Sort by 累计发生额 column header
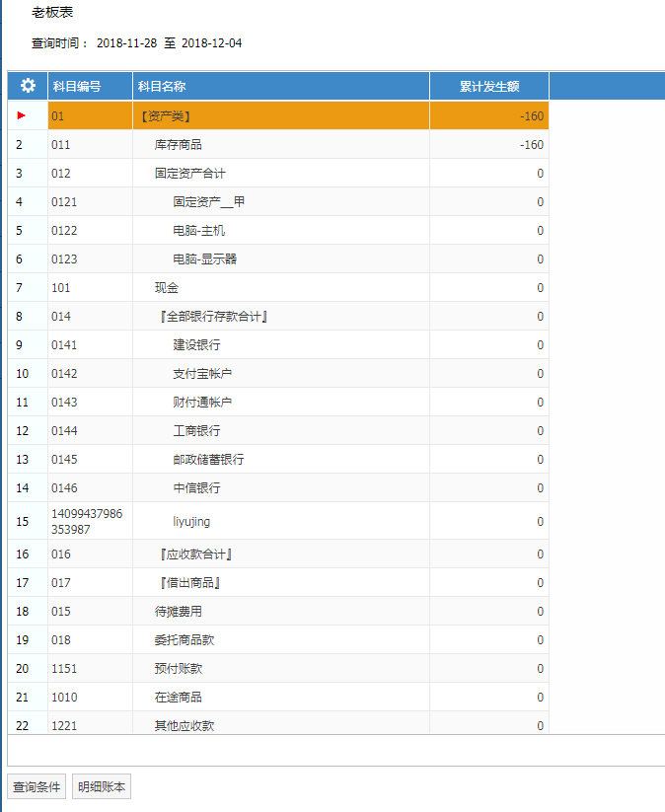This screenshot has width=665, height=812. (489, 86)
